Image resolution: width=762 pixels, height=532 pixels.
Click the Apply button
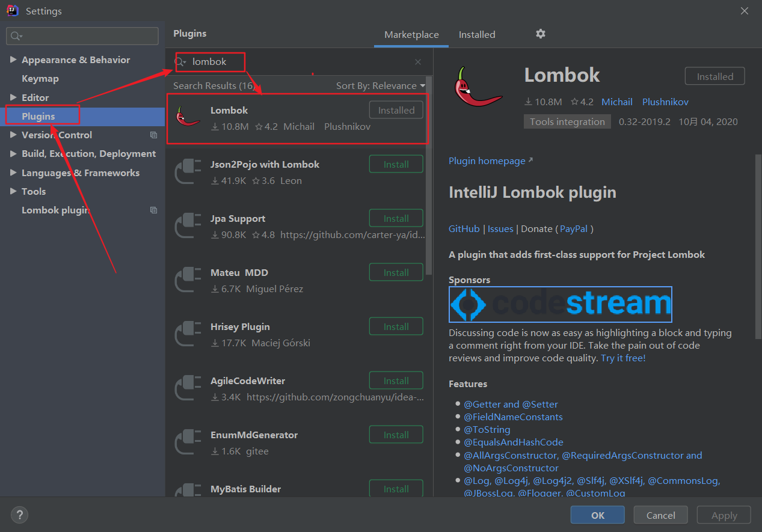click(724, 515)
